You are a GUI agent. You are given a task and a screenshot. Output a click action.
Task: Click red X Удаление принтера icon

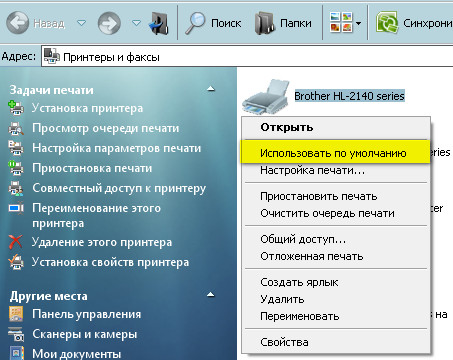[15, 242]
